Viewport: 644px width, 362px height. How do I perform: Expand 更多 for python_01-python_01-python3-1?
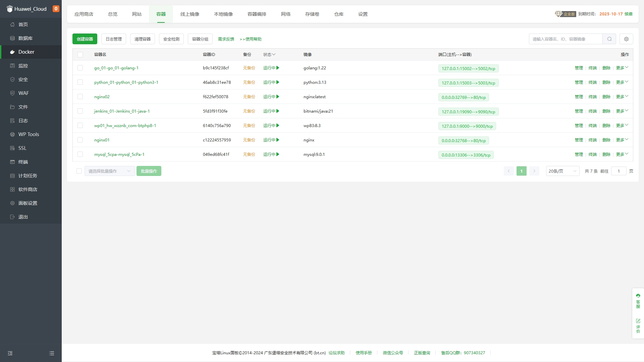point(622,82)
